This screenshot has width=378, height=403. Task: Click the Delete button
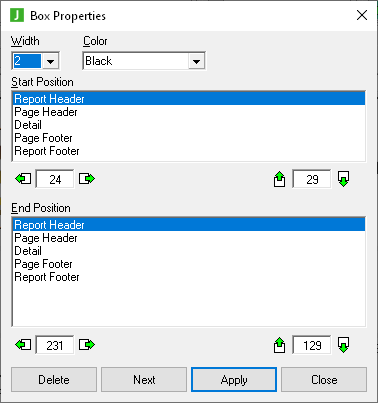point(54,380)
